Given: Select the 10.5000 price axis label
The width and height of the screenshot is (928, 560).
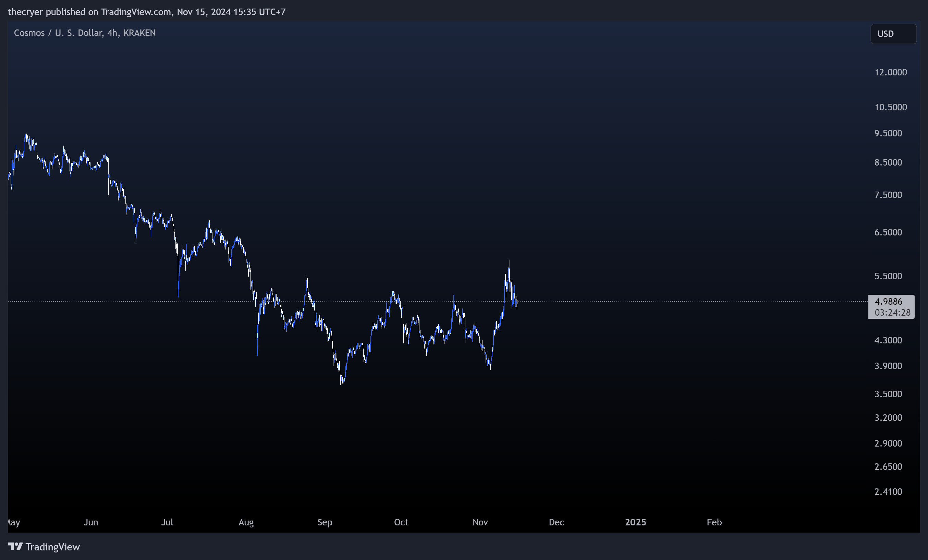Looking at the screenshot, I should tap(890, 107).
